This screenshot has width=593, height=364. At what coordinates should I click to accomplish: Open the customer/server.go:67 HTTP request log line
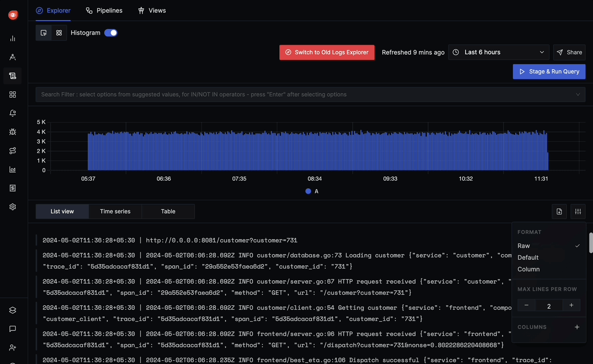(x=274, y=287)
